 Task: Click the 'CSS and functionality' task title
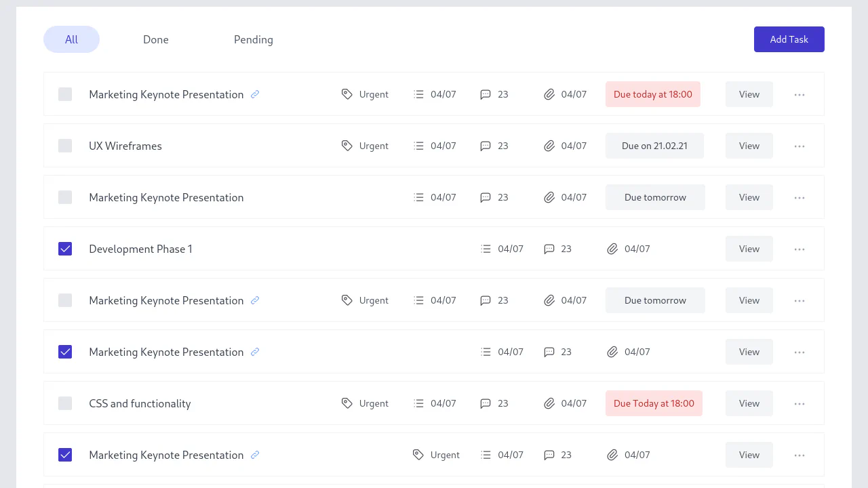click(140, 403)
